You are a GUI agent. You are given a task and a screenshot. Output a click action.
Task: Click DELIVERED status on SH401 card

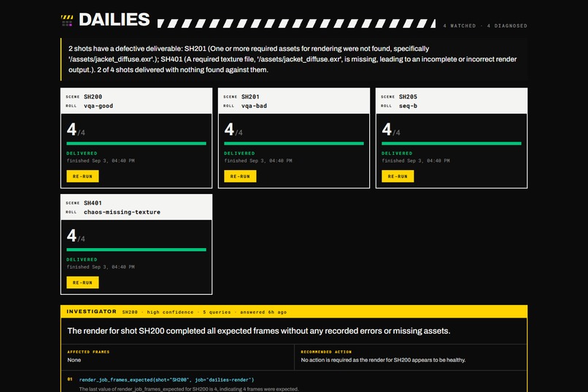[82, 259]
